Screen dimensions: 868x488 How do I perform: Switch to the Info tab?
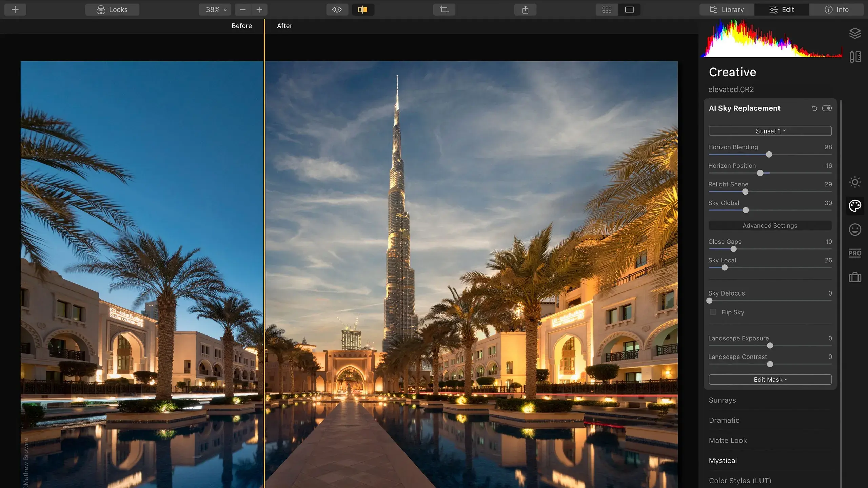(x=836, y=9)
